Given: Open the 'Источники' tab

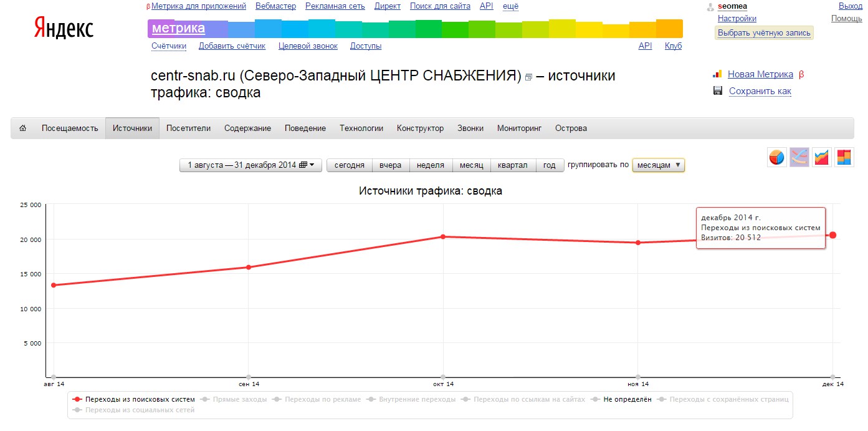Looking at the screenshot, I should pos(132,128).
